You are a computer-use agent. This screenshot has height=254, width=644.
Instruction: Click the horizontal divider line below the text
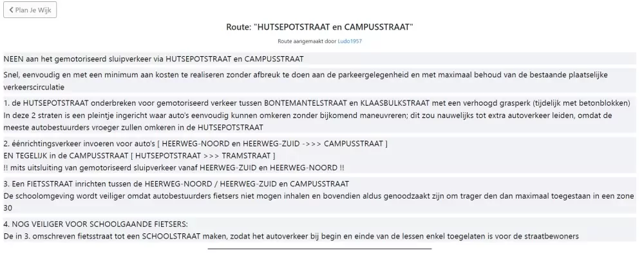pyautogui.click(x=319, y=248)
